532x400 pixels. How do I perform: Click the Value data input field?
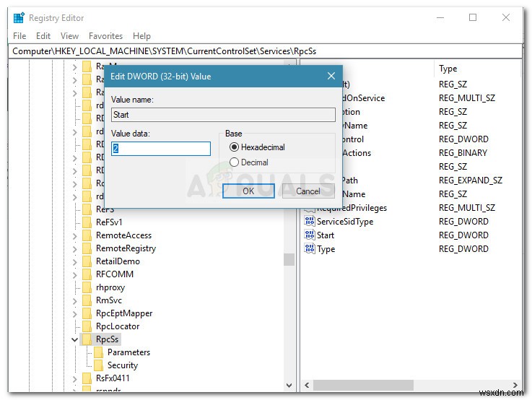pyautogui.click(x=161, y=149)
